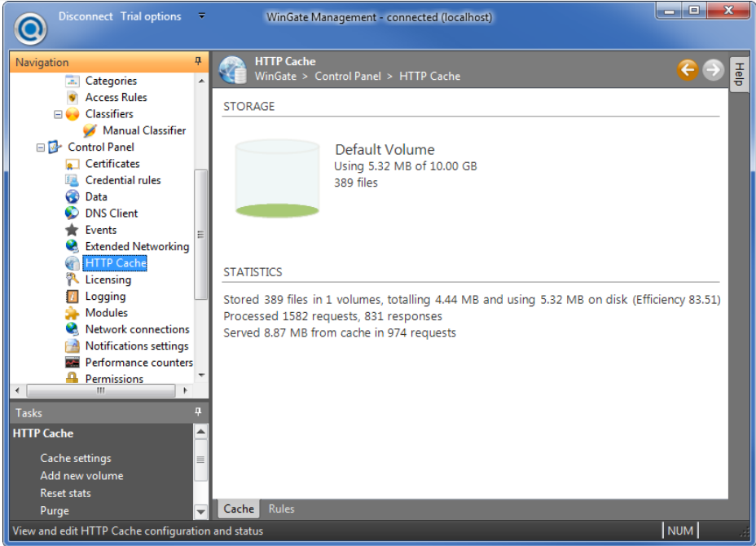Click the Access Rules shield icon
The height and width of the screenshot is (546, 756).
pyautogui.click(x=73, y=98)
